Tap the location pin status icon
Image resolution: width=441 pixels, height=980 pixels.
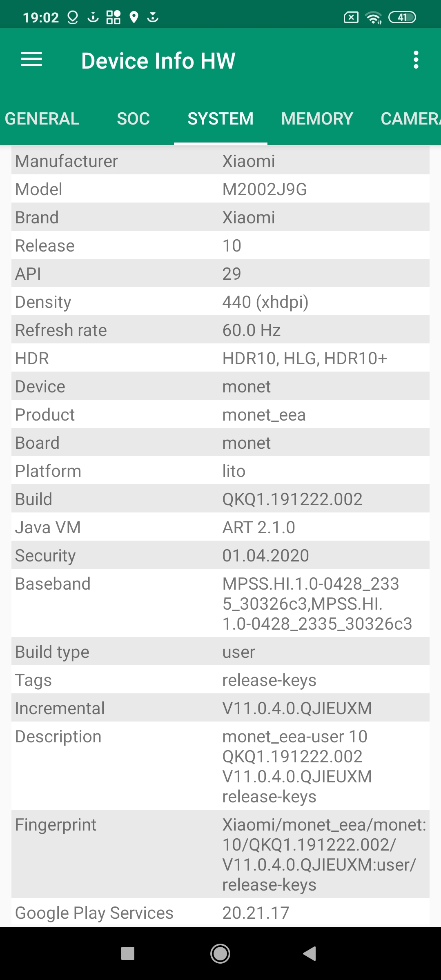134,18
